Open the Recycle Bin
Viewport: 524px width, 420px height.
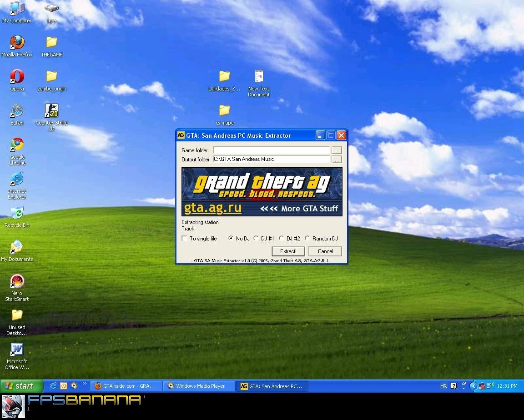point(17,217)
